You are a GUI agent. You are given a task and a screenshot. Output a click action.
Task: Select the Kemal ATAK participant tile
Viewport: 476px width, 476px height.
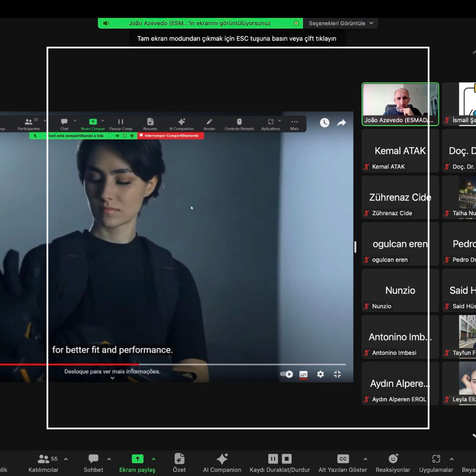coord(400,151)
